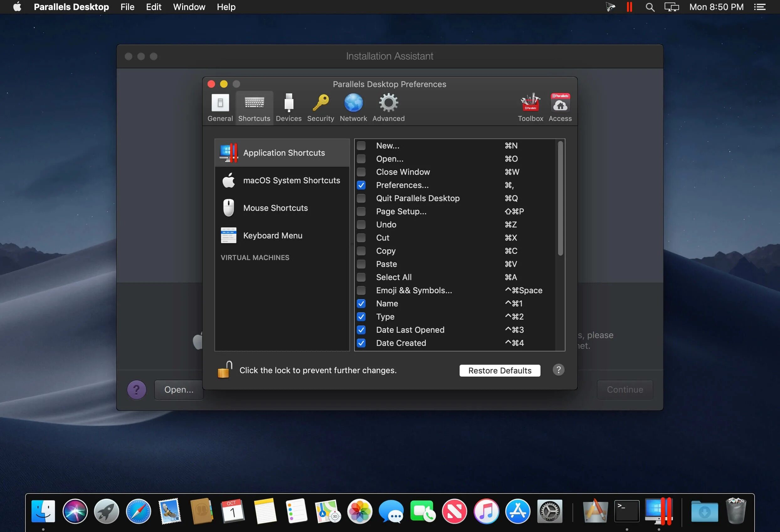This screenshot has width=780, height=532.
Task: Enable the Close Window shortcut checkbox
Action: click(x=361, y=172)
